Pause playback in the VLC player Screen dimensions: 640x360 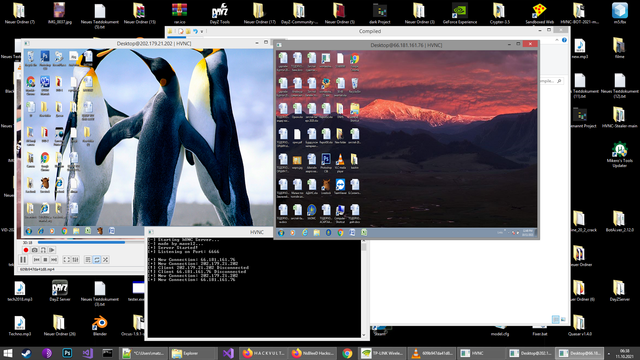(23, 260)
